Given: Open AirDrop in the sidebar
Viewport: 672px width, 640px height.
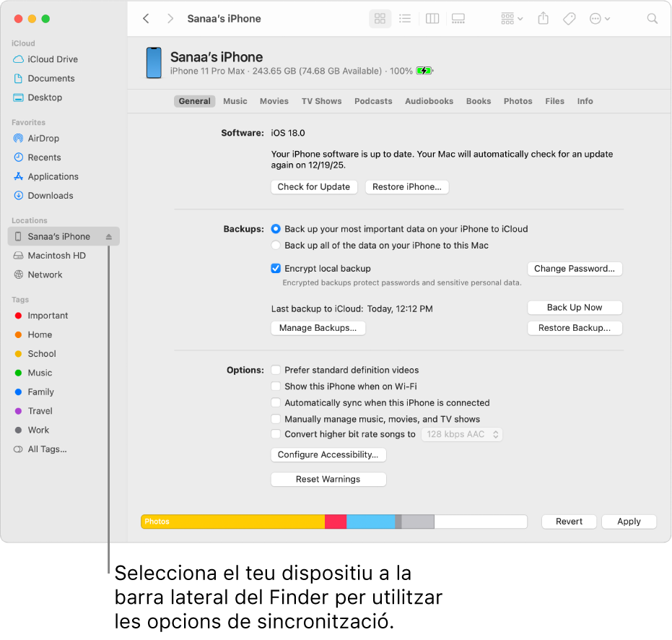Looking at the screenshot, I should click(x=36, y=138).
